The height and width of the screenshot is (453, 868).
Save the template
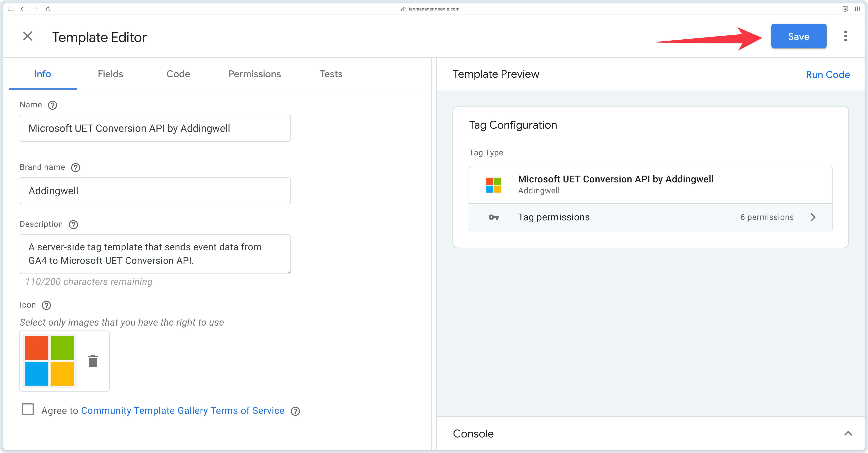(798, 36)
